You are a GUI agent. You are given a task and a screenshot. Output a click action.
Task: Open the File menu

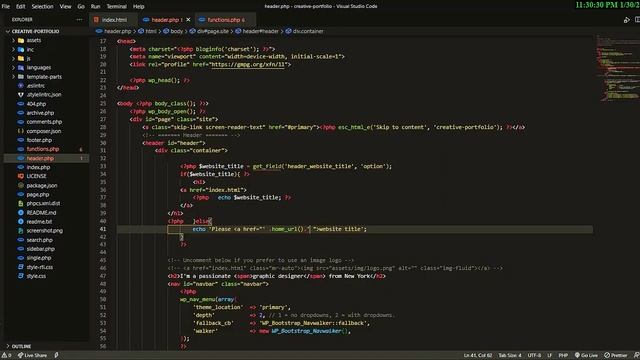6,7
